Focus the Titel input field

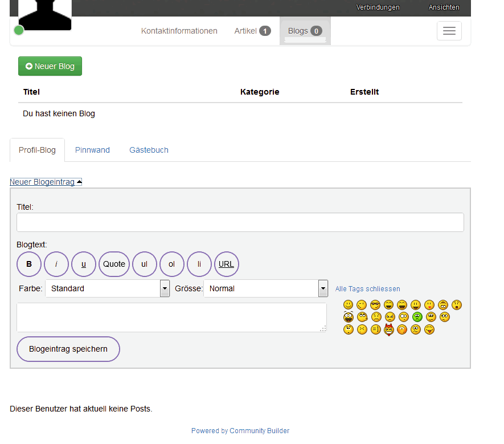pyautogui.click(x=240, y=222)
